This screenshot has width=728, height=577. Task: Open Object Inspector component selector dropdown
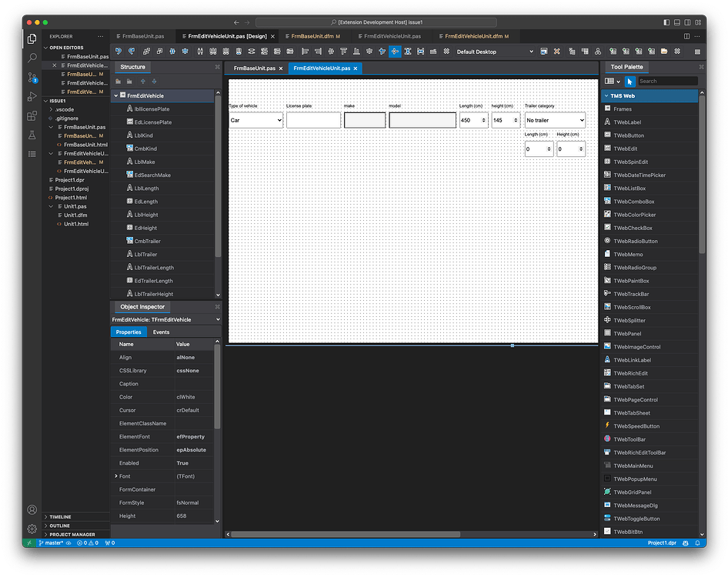point(165,320)
